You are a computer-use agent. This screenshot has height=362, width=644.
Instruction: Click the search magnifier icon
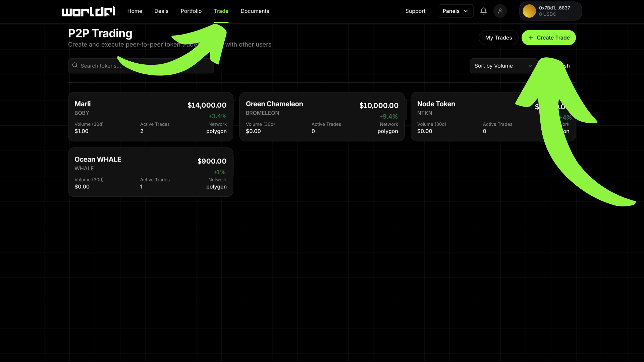pos(75,65)
